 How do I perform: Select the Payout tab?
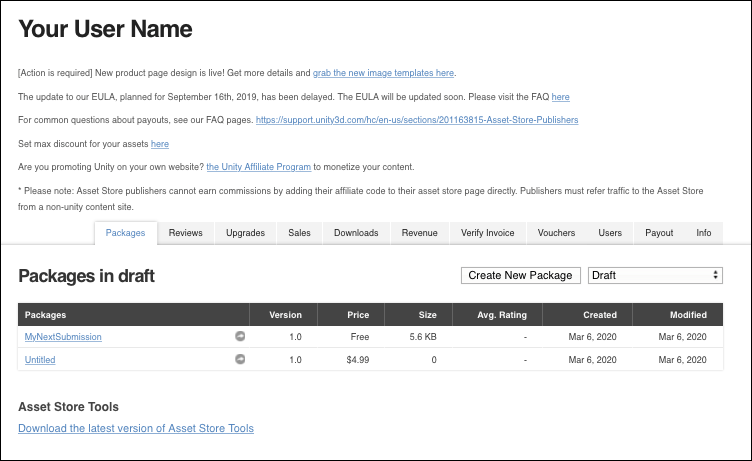pos(659,233)
